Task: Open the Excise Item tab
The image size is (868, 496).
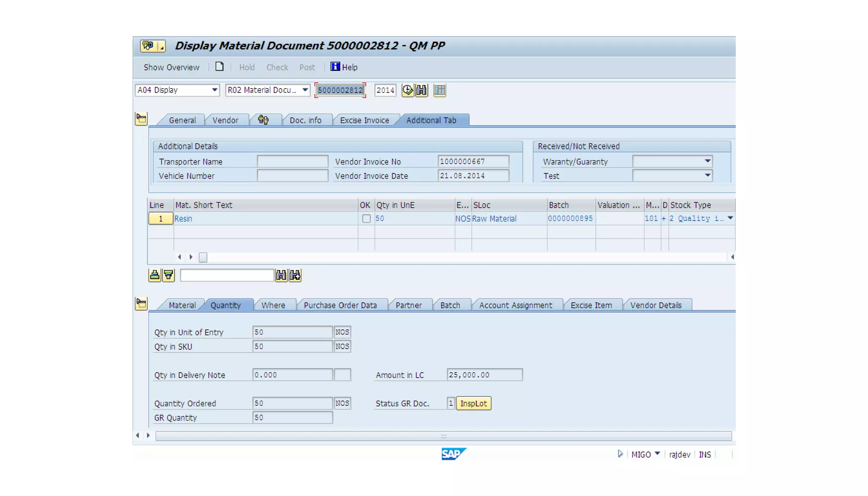Action: (591, 305)
